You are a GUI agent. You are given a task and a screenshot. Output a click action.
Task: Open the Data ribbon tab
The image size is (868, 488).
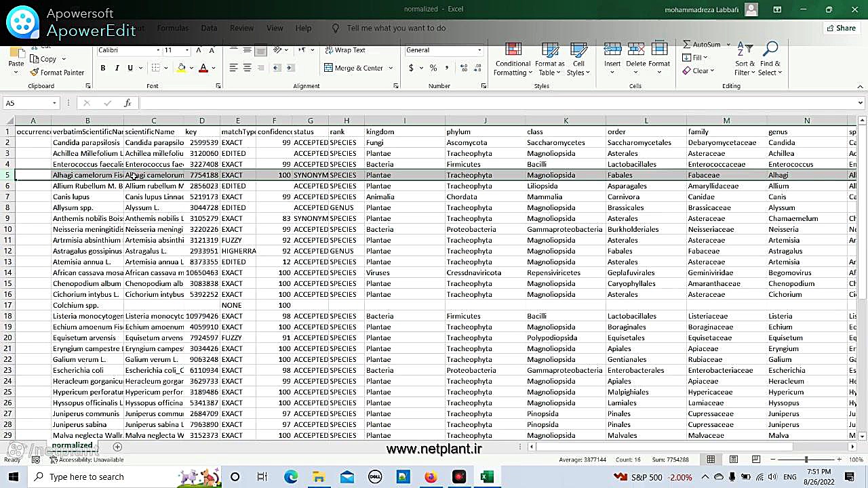coord(209,28)
